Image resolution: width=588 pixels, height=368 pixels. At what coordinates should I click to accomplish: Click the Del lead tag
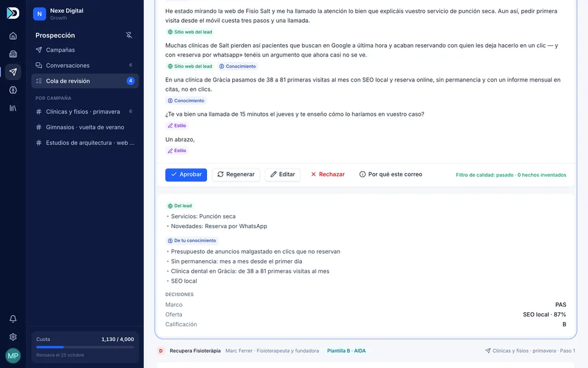[x=179, y=206]
